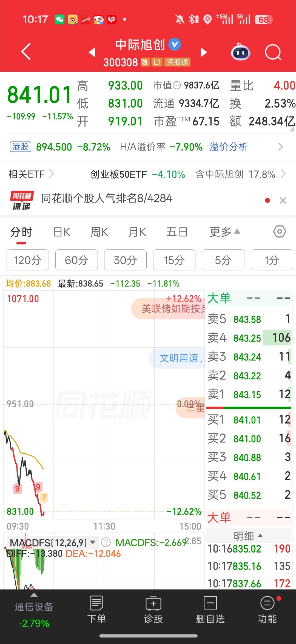Open MACDFS help question mark
This screenshot has width=296, height=644.
[x=106, y=542]
